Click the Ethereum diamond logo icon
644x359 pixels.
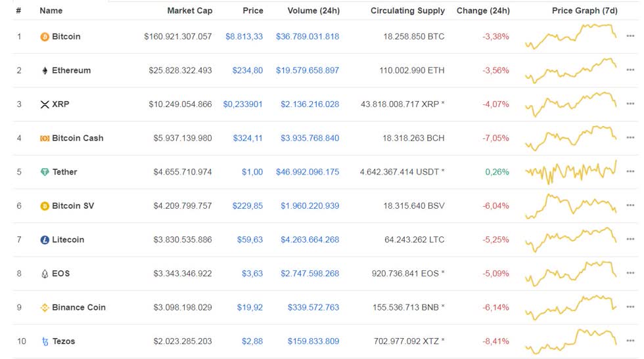45,71
